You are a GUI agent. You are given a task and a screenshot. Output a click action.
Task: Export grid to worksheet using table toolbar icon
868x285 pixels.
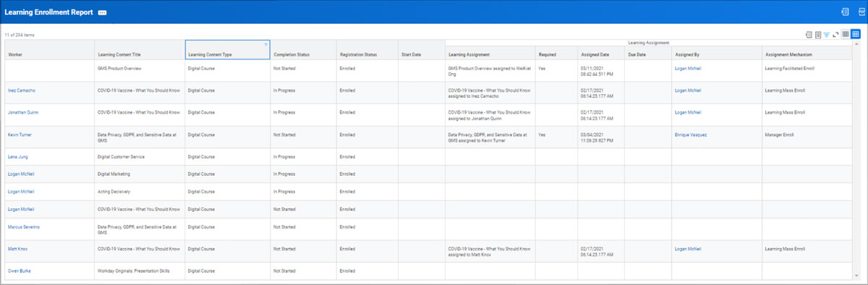818,34
